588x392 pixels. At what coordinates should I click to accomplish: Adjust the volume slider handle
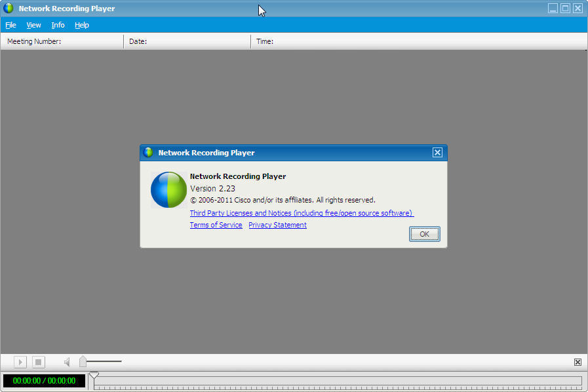pos(83,361)
